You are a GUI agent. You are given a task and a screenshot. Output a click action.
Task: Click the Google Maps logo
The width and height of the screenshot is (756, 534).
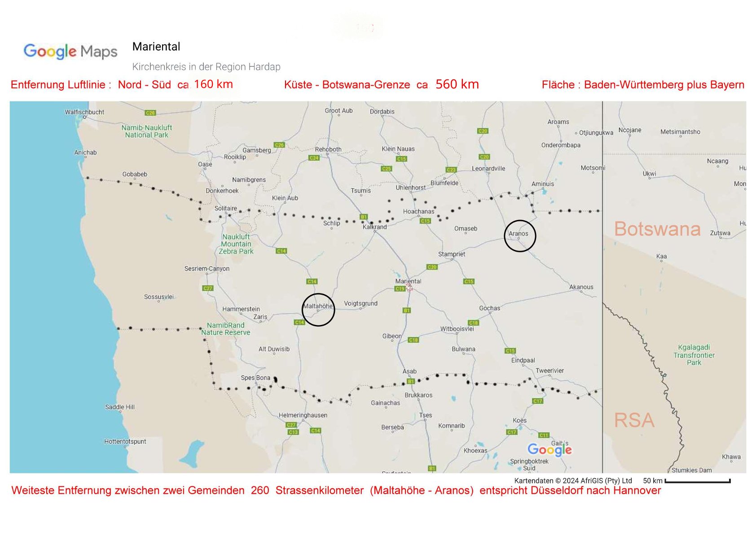pyautogui.click(x=70, y=51)
